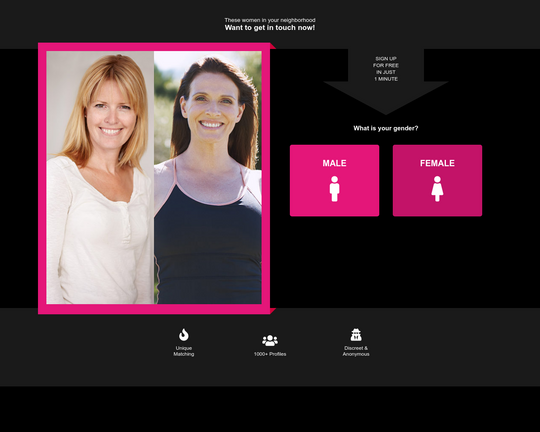The image size is (540, 432).
Task: Select the MALE gender button
Action: tap(334, 181)
